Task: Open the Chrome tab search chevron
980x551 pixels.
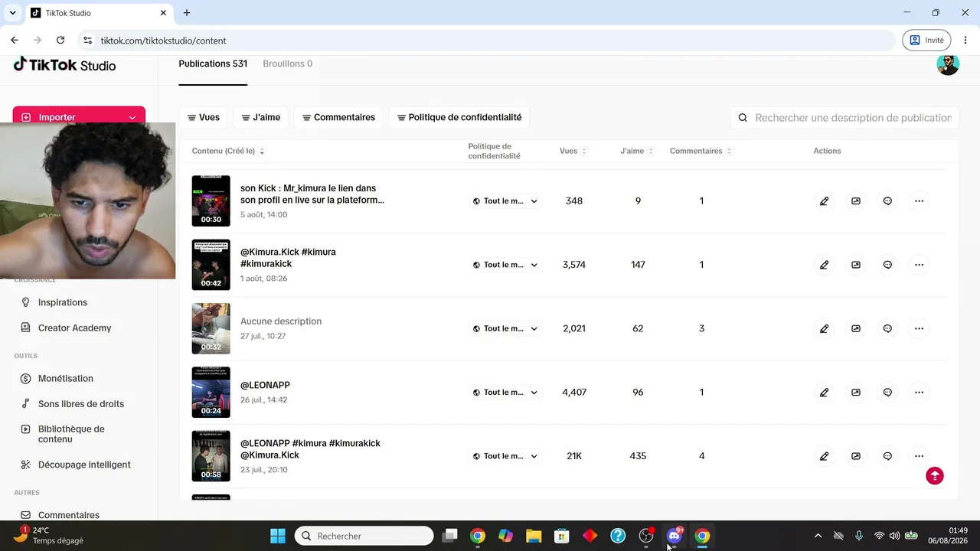Action: coord(12,13)
